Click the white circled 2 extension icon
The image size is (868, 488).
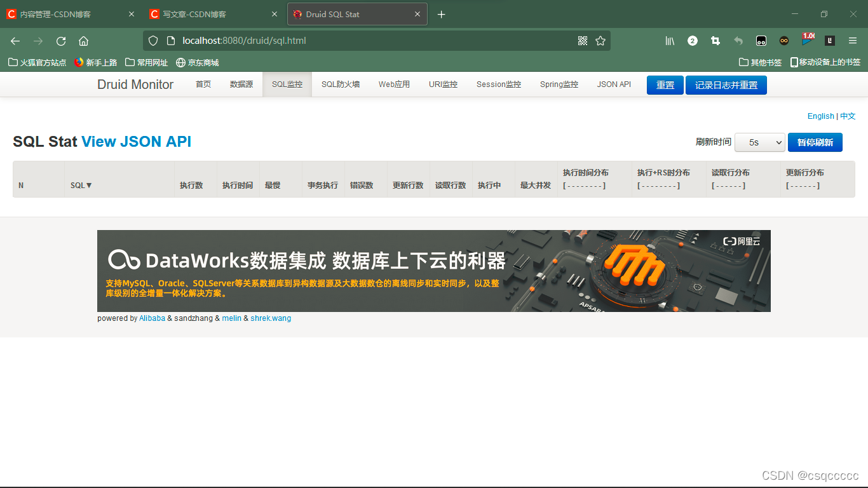coord(692,40)
